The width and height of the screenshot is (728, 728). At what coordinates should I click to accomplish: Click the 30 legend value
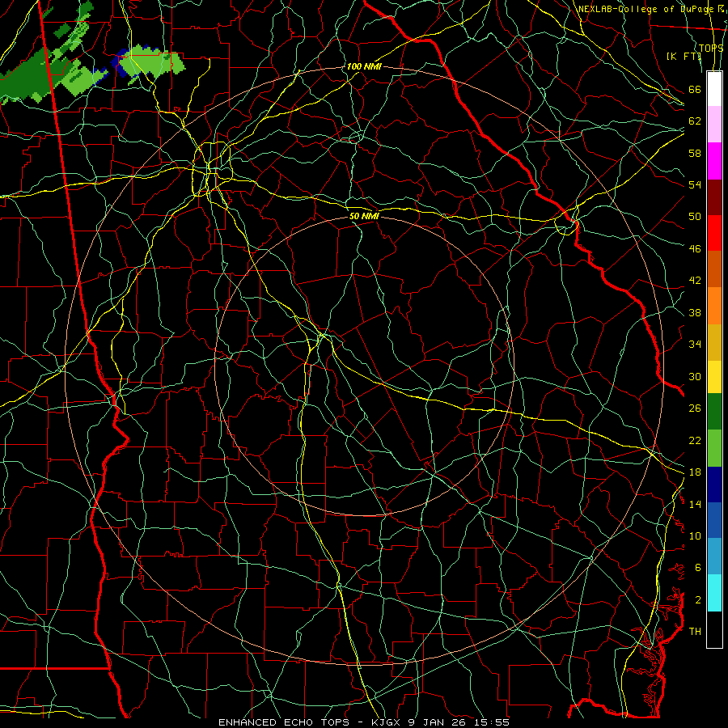(x=695, y=376)
